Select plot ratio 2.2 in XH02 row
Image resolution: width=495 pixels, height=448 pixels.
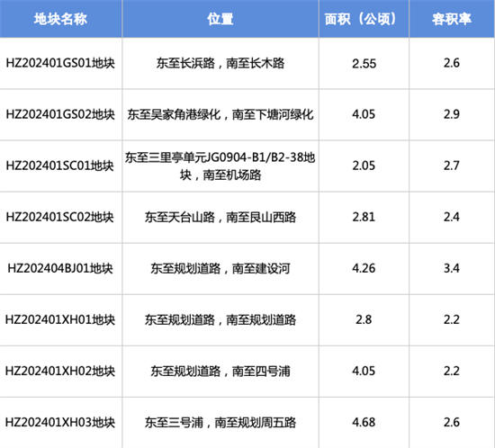pos(452,371)
